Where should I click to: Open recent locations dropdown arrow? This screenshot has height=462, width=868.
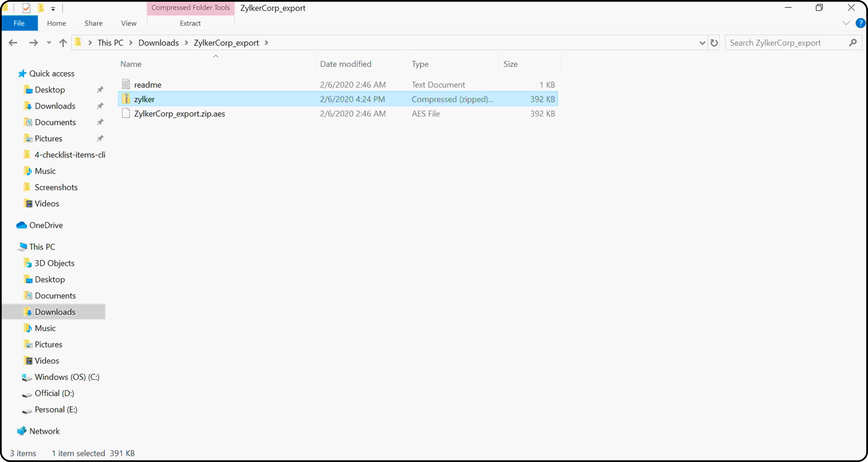[x=49, y=43]
